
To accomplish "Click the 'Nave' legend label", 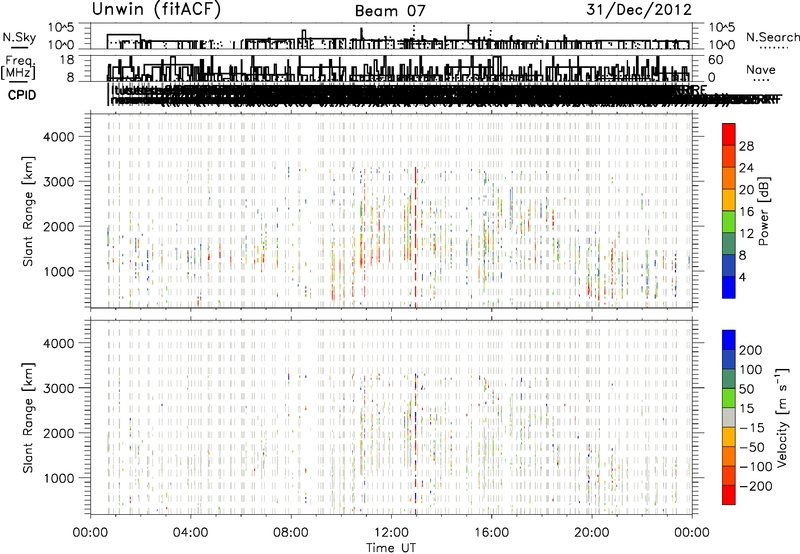I will coord(761,69).
